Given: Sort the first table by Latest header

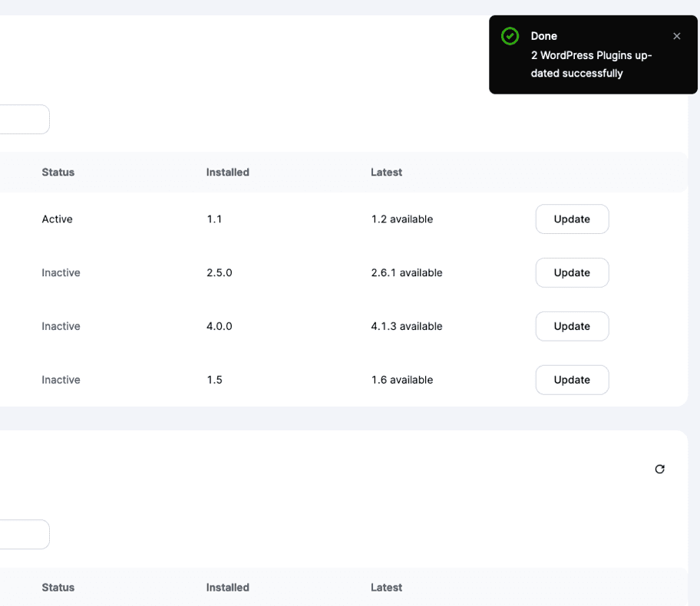Looking at the screenshot, I should pyautogui.click(x=386, y=173).
